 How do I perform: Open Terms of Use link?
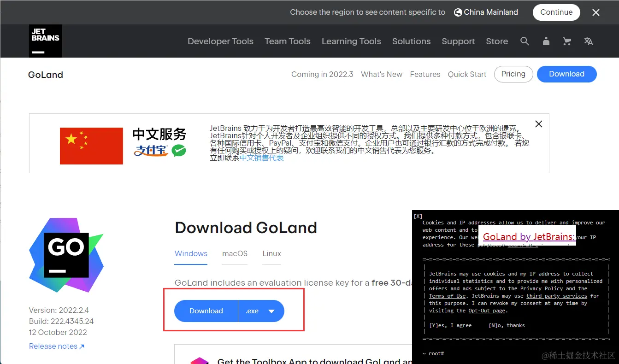[447, 296]
